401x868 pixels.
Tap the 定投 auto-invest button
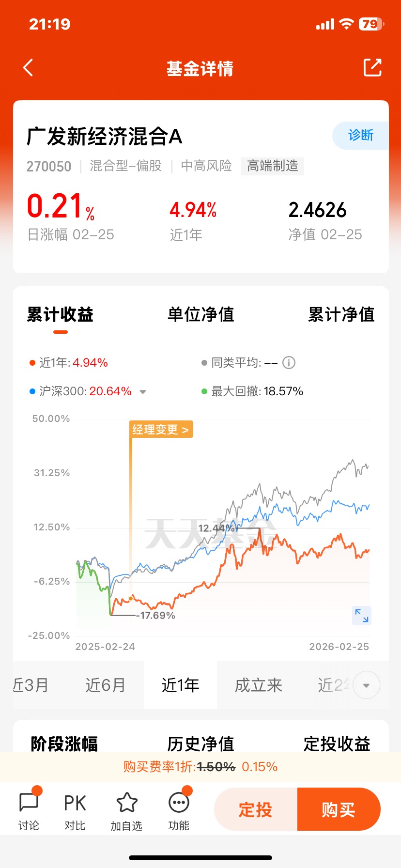click(256, 809)
